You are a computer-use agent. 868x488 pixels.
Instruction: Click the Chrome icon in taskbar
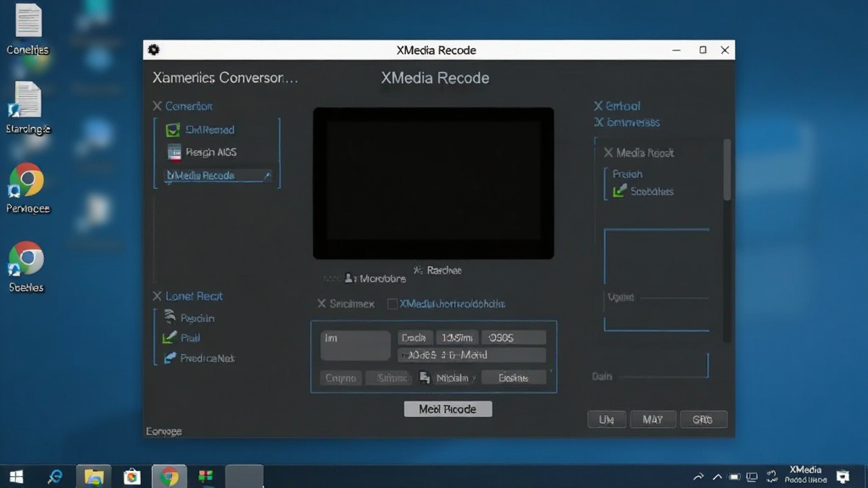(170, 477)
